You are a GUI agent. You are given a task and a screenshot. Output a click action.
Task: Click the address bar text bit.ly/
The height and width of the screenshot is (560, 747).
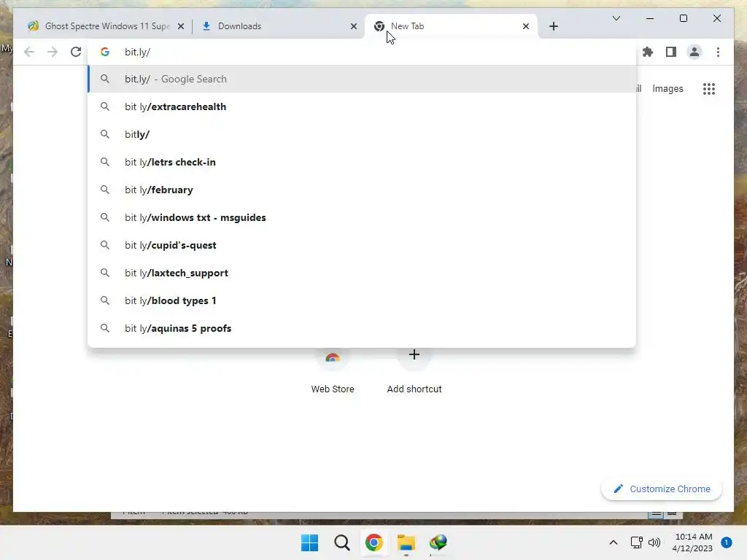[x=137, y=52]
